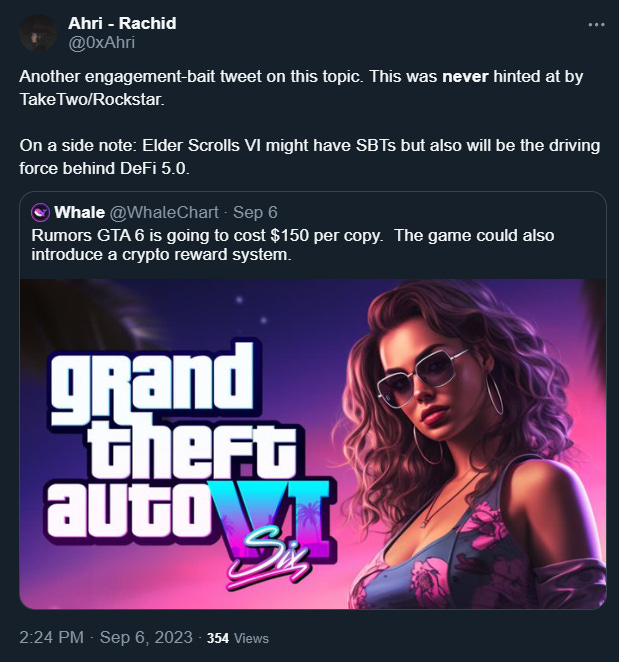
Task: Open the @0xAhri handle link
Action: coord(101,43)
